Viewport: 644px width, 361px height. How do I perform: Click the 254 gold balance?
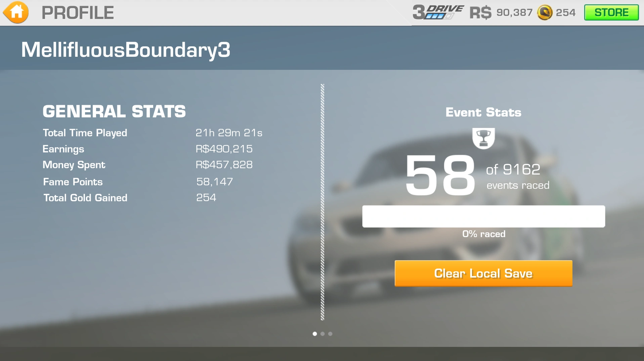pos(565,13)
